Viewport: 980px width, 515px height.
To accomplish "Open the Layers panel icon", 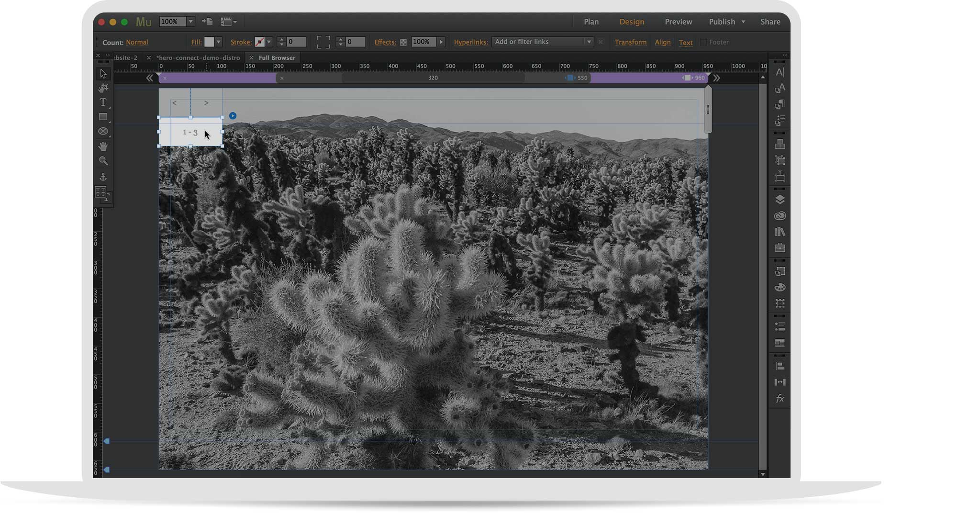I will point(780,200).
